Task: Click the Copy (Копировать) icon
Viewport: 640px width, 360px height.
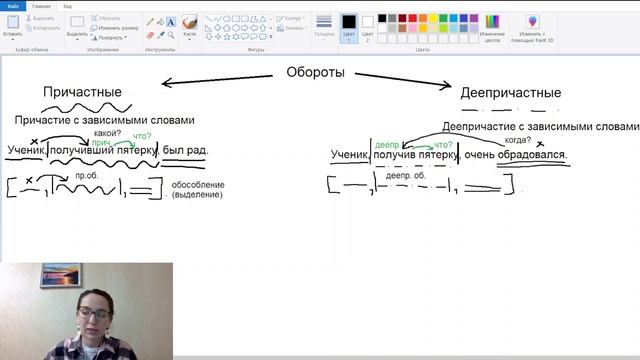Action: (x=29, y=28)
